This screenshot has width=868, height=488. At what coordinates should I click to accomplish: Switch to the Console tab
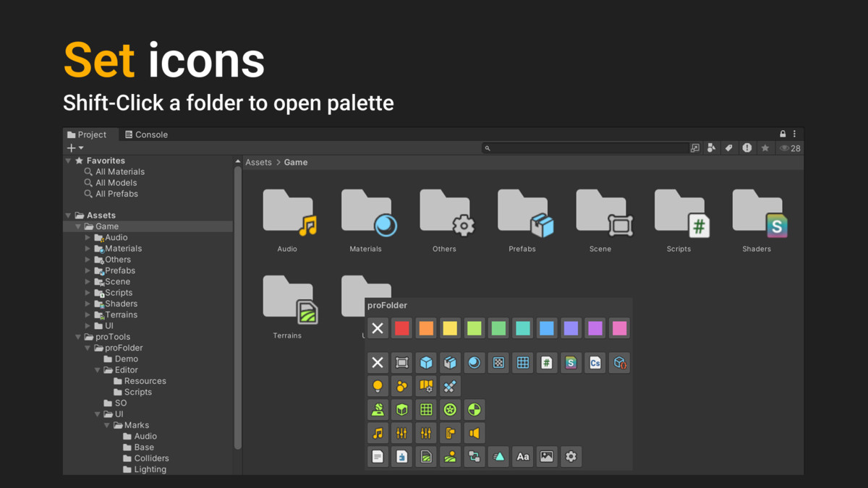point(146,134)
